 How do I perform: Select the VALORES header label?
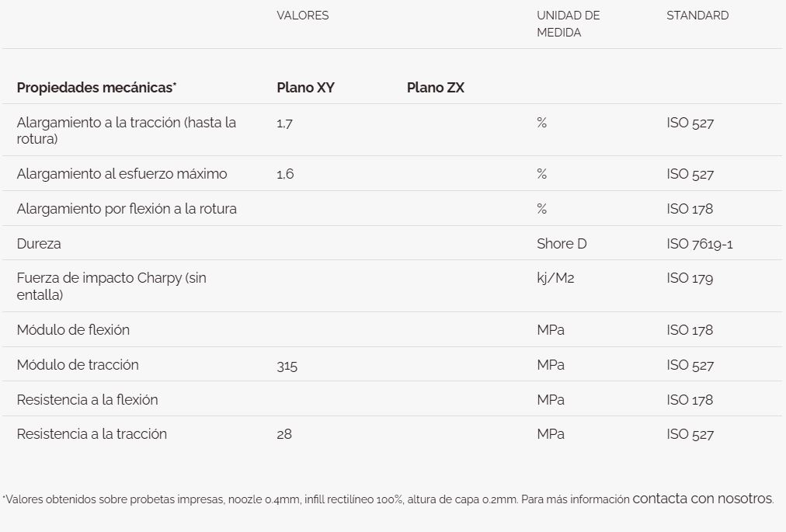(302, 16)
